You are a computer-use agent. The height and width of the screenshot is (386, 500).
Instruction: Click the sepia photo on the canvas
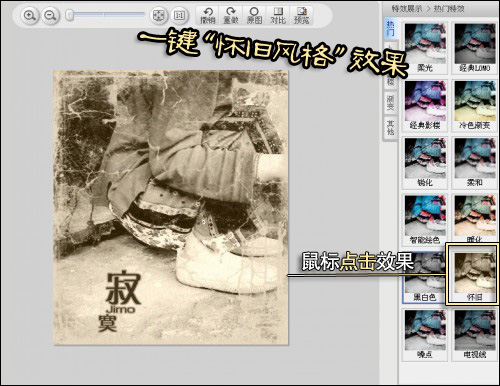click(171, 208)
